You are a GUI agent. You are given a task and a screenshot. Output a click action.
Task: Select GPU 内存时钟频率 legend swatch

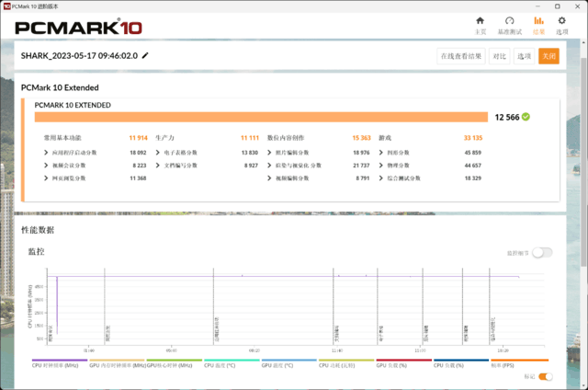(117, 360)
